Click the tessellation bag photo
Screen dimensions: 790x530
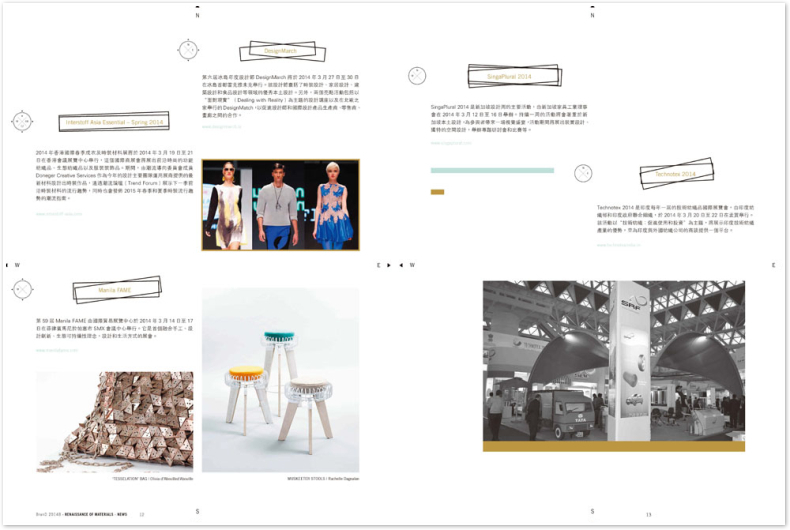(114, 422)
